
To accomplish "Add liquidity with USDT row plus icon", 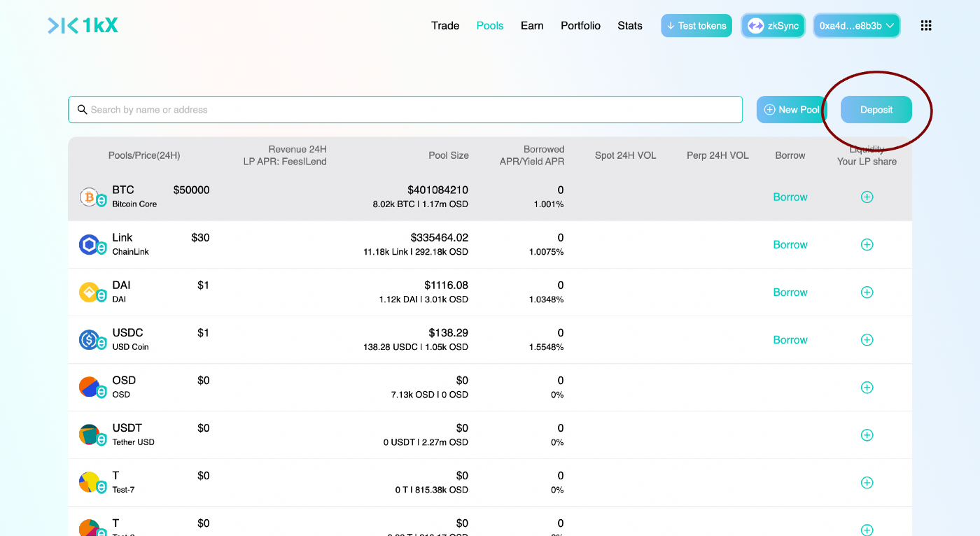I will pyautogui.click(x=867, y=435).
